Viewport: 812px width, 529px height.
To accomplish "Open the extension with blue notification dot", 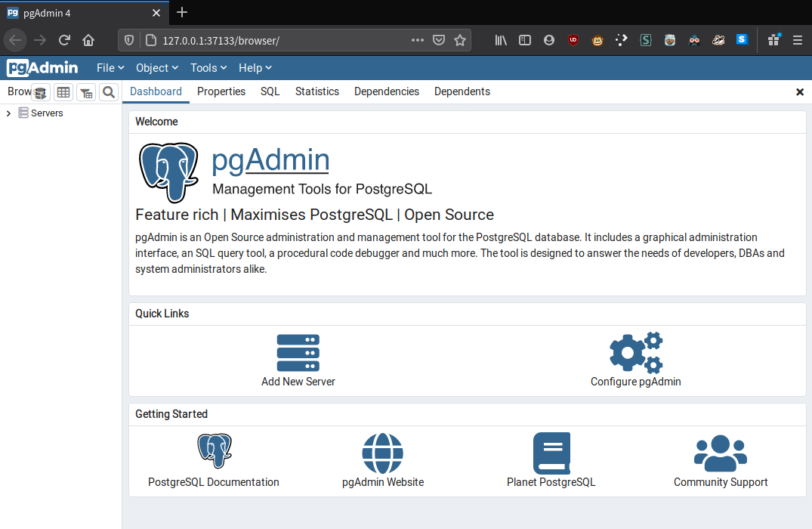I will pos(773,40).
